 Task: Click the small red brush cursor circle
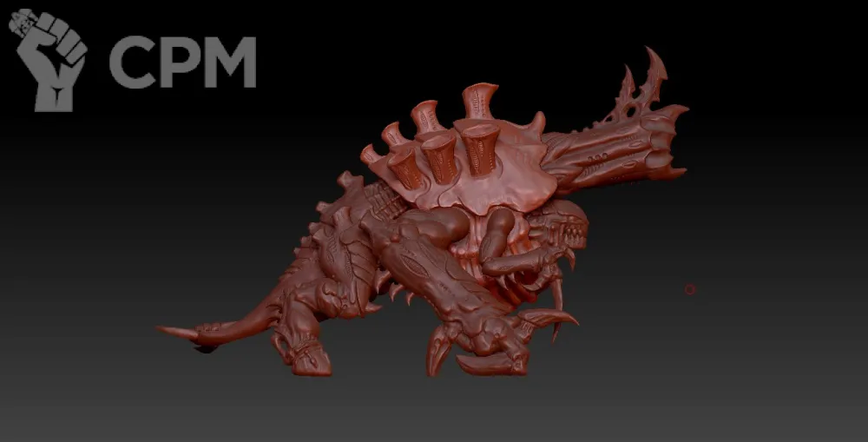coord(690,289)
